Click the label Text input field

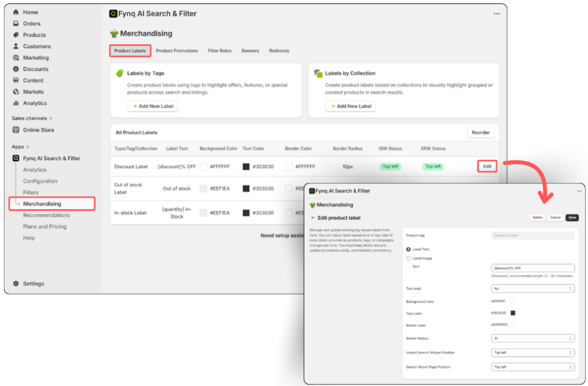533,268
